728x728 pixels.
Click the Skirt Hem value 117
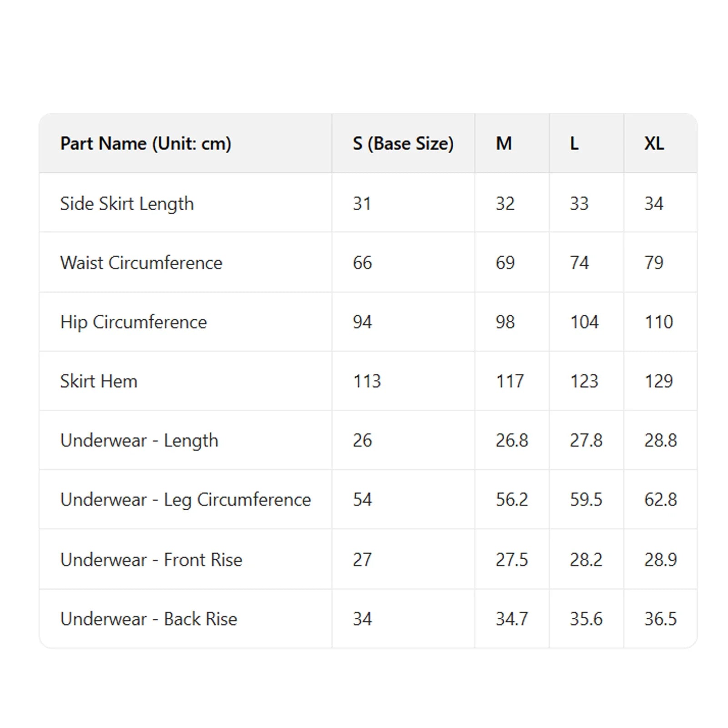tap(510, 381)
